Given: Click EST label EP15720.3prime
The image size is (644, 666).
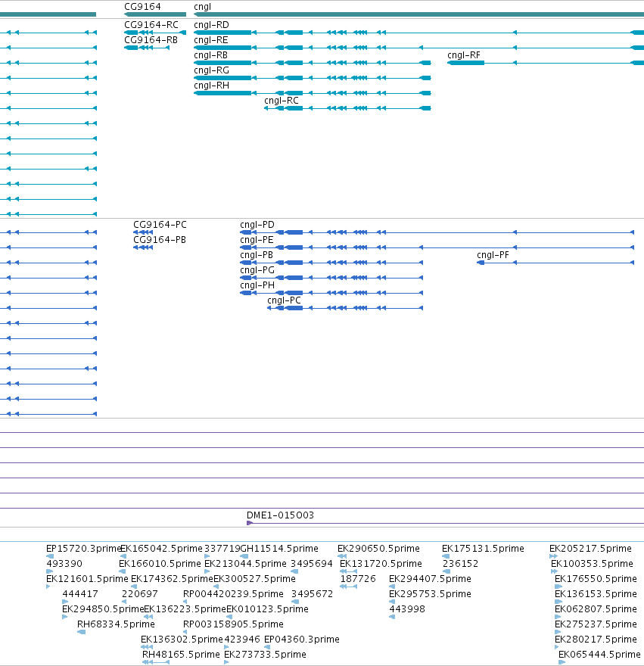Looking at the screenshot, I should (84, 549).
